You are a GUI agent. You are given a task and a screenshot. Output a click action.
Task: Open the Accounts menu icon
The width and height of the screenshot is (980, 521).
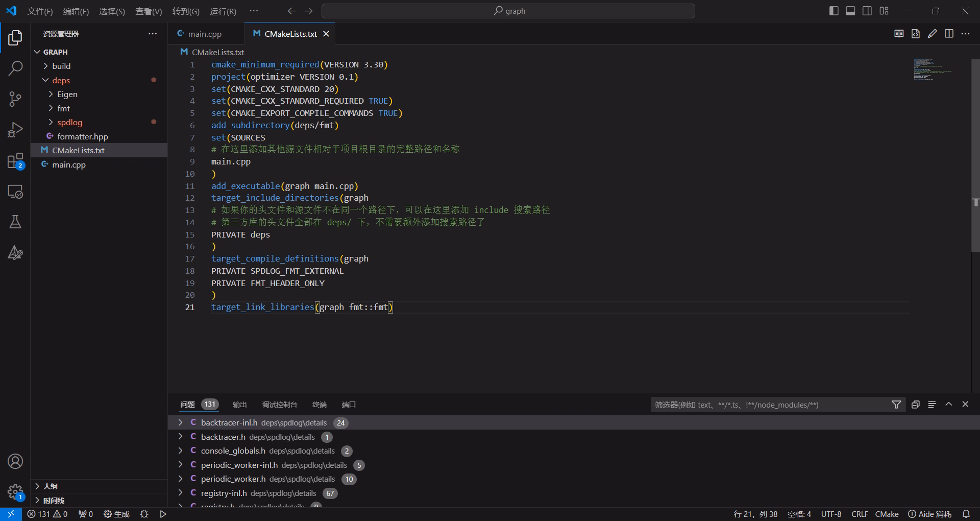pyautogui.click(x=15, y=461)
